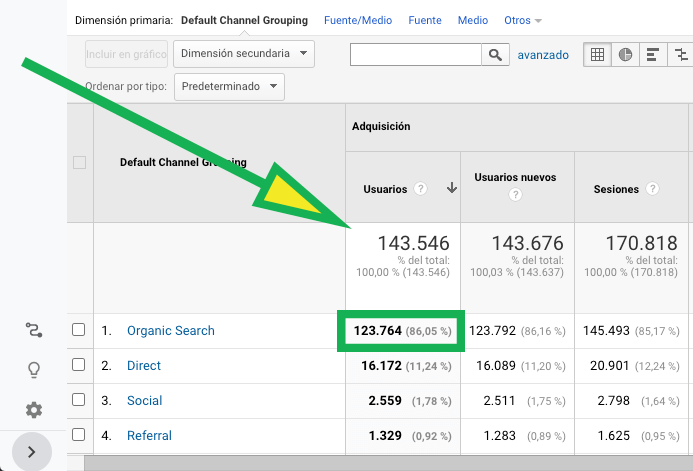Open the avanzado filter link
Viewport: 693px width, 471px height.
point(543,55)
